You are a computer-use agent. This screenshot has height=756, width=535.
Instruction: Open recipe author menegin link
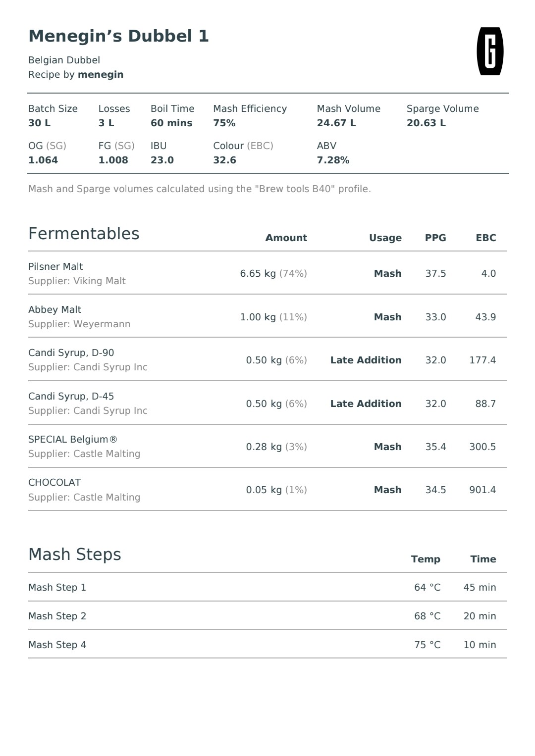coord(101,75)
